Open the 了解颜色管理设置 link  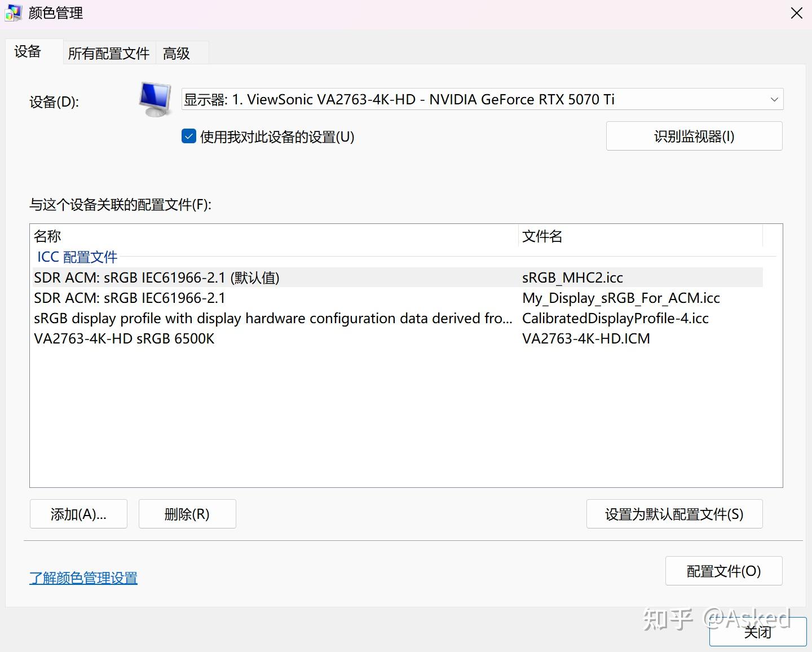click(83, 578)
